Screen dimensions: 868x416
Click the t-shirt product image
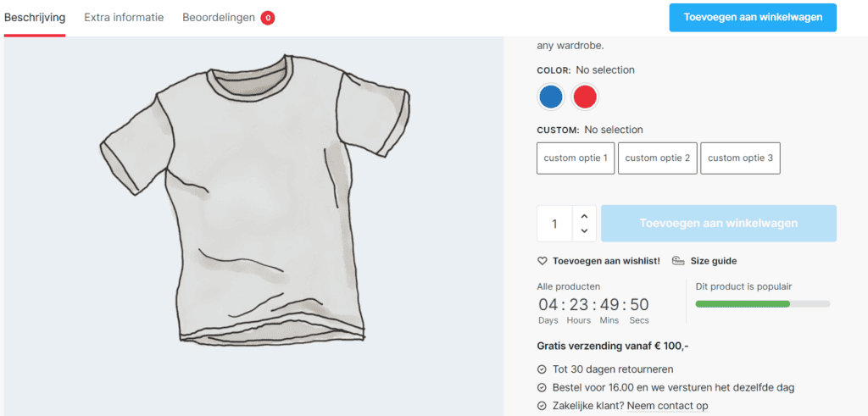pos(254,203)
